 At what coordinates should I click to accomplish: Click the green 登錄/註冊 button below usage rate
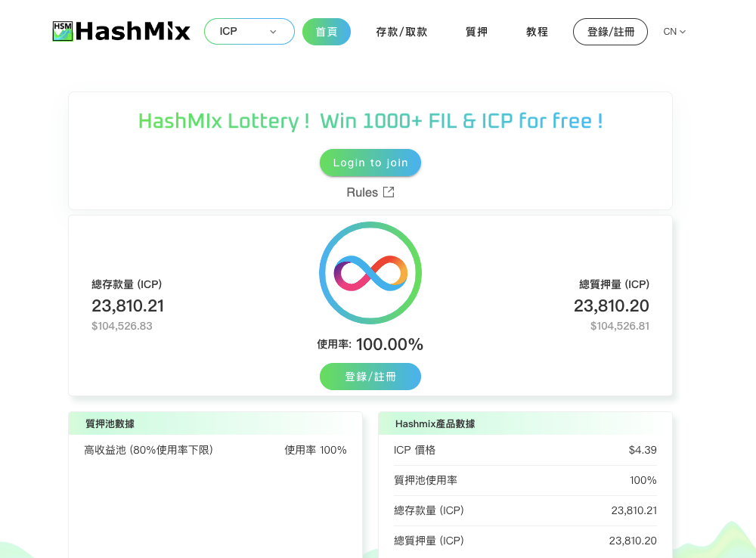coord(370,377)
